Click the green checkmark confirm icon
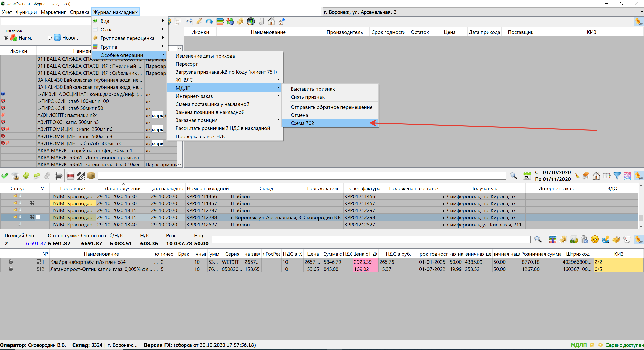 tap(5, 176)
